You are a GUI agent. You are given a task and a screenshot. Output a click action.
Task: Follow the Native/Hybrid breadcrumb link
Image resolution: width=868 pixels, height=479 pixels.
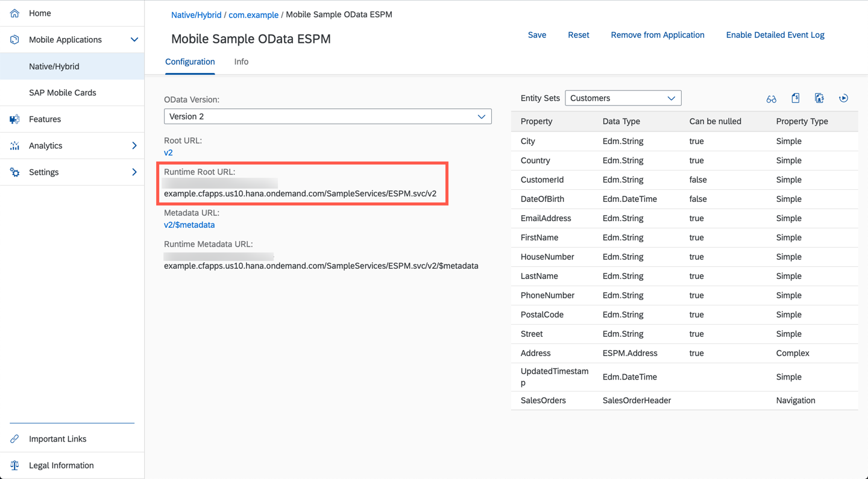[196, 14]
